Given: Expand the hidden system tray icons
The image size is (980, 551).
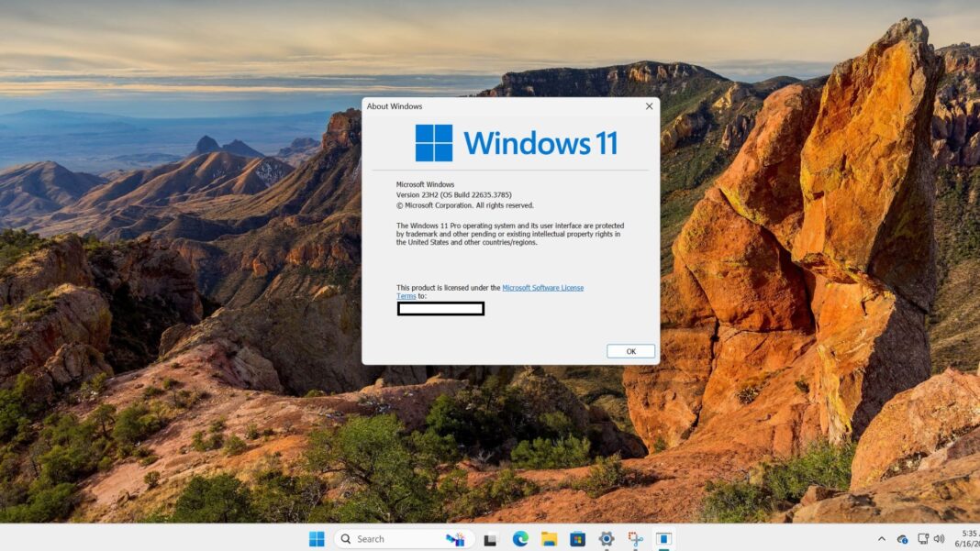Looking at the screenshot, I should click(x=881, y=538).
